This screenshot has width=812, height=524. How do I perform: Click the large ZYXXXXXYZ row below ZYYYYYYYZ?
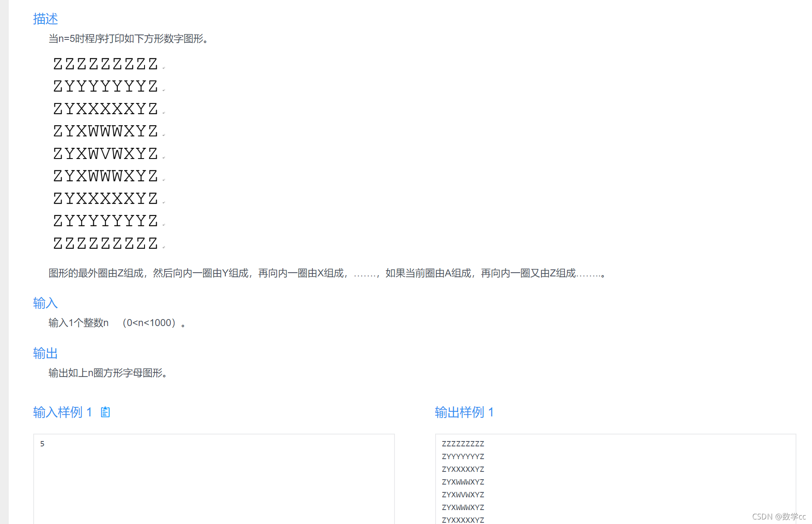pyautogui.click(x=106, y=109)
